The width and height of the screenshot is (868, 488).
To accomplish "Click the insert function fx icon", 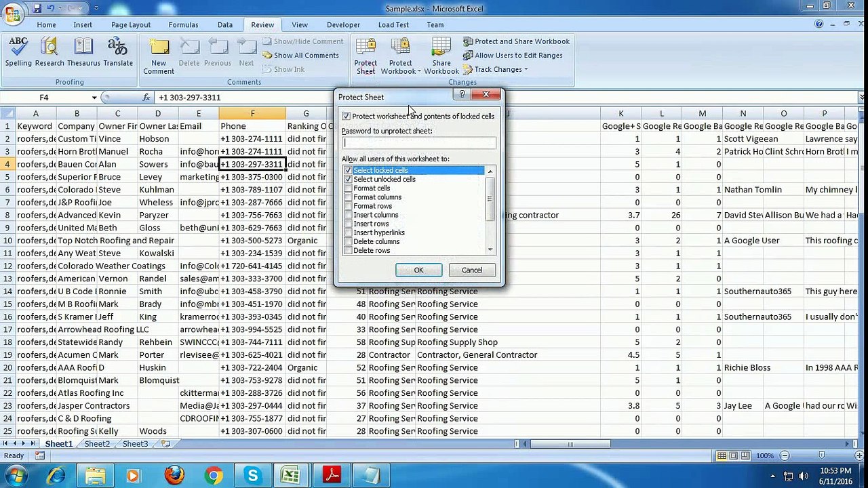I will pos(146,98).
